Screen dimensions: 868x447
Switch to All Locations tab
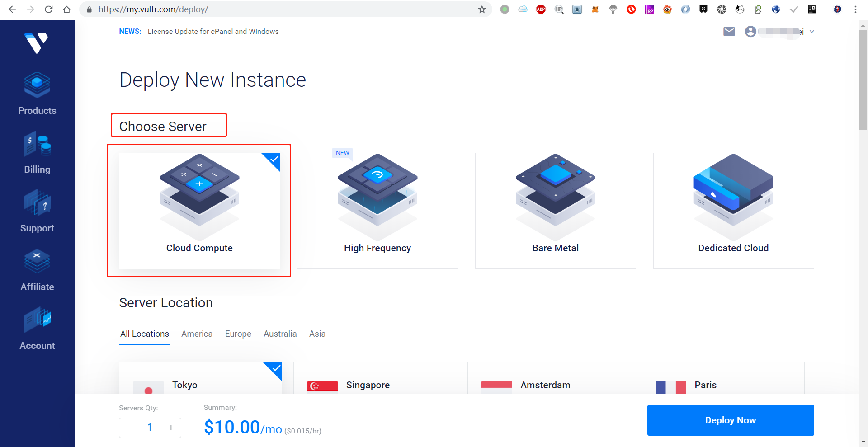point(145,334)
